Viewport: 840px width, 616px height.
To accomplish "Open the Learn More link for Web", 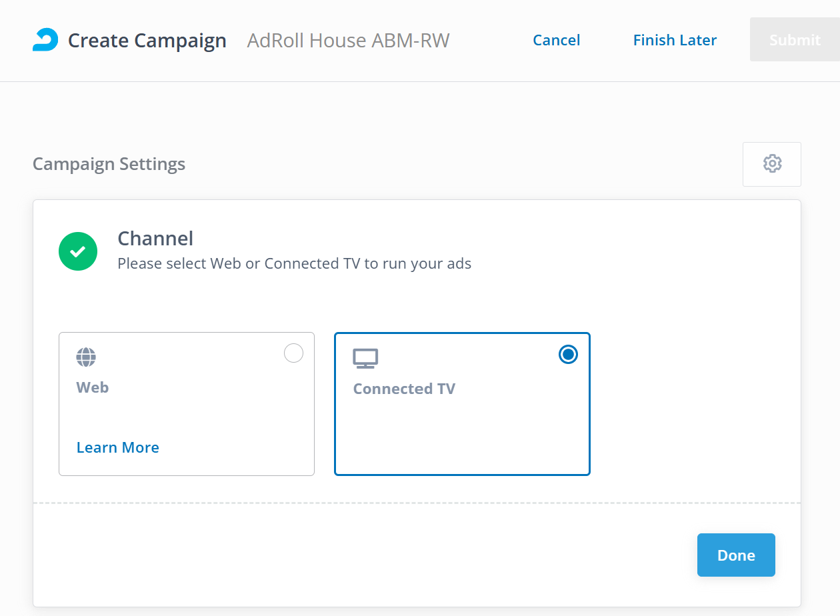I will coord(118,447).
